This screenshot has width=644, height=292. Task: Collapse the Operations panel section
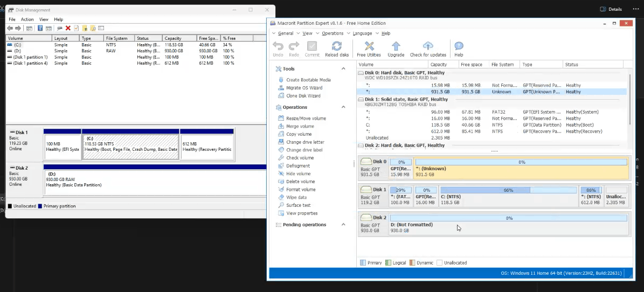pyautogui.click(x=343, y=107)
